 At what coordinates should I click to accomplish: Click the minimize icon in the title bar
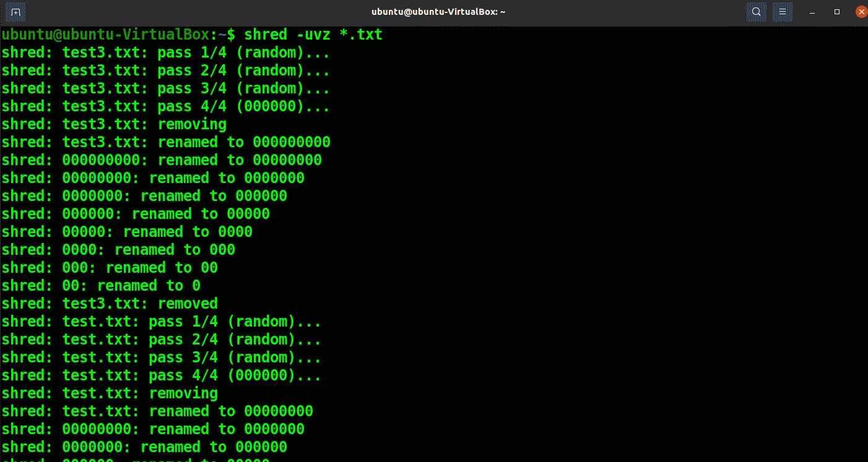[x=812, y=11]
